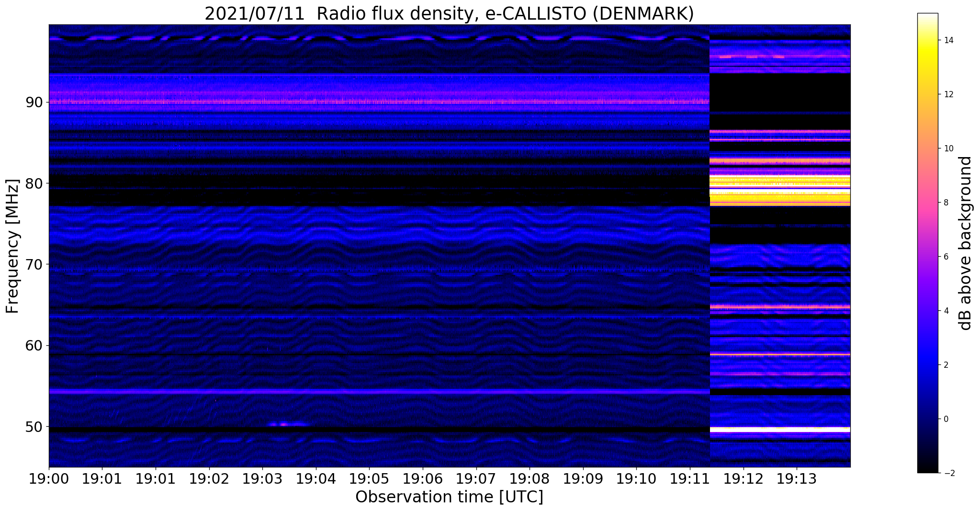
Task: Click the 19:10 time tick label
Action: 636,479
